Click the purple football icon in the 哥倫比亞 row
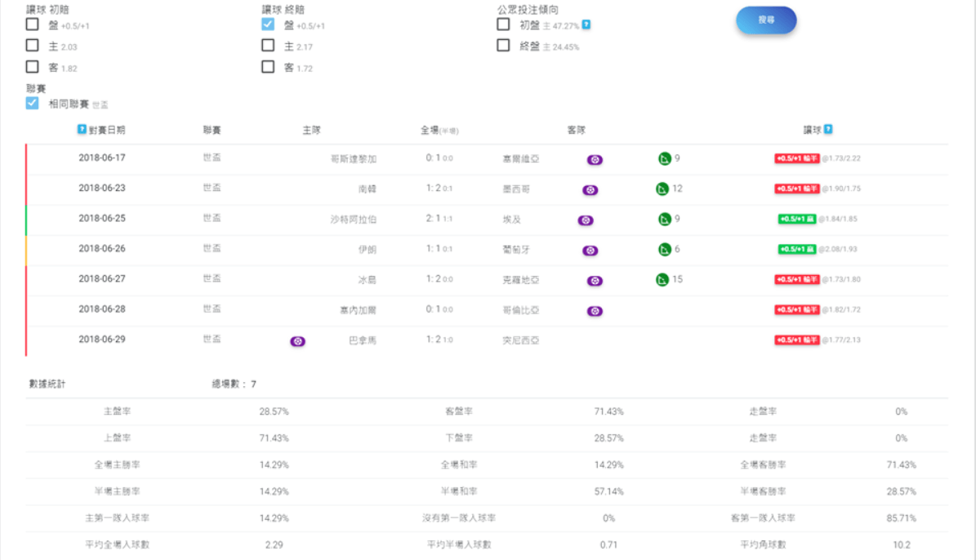Viewport: 976px width, 560px height. (x=595, y=310)
